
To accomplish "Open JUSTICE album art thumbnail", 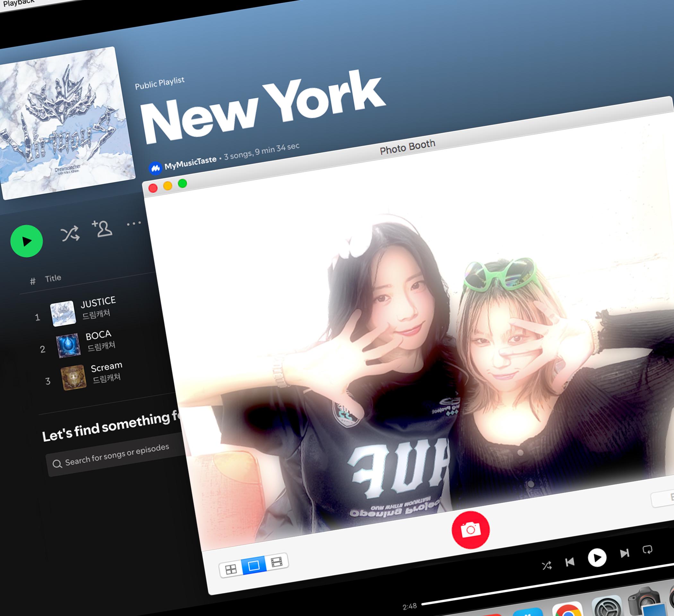I will (63, 313).
